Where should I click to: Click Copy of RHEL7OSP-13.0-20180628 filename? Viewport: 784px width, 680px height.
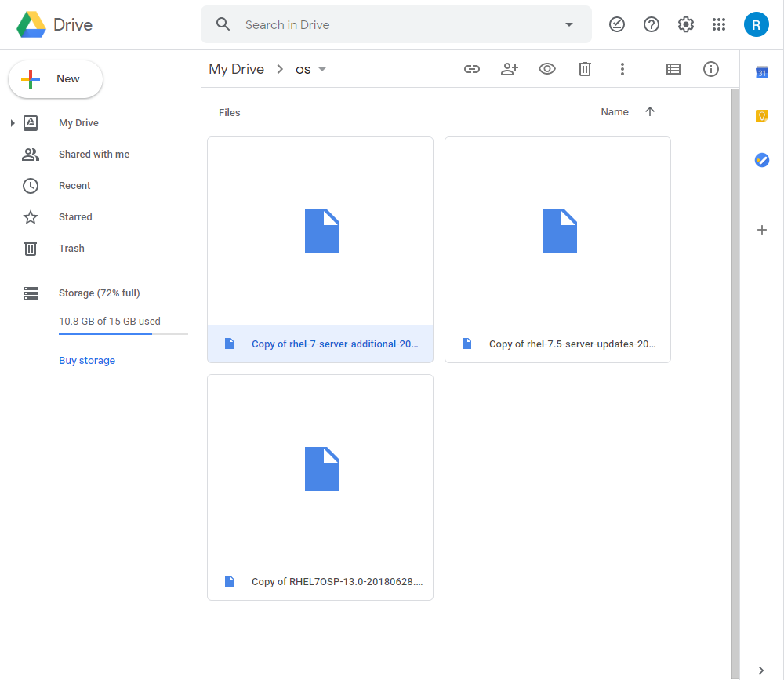point(337,582)
